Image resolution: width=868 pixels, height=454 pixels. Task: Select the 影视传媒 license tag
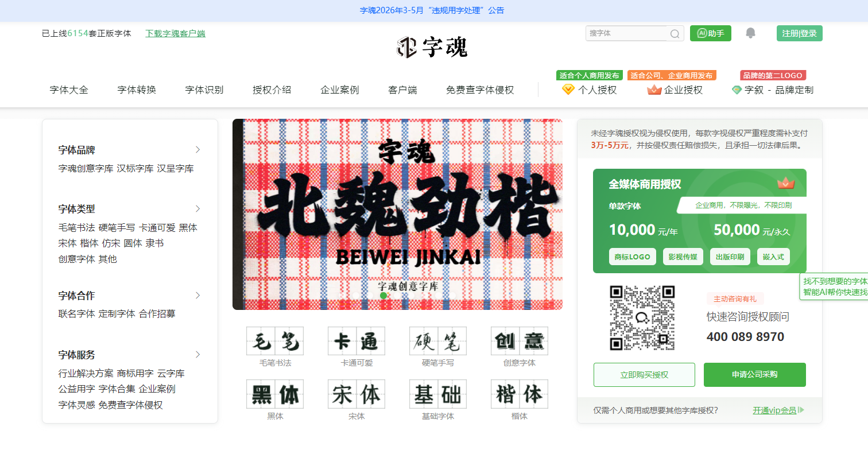click(683, 257)
